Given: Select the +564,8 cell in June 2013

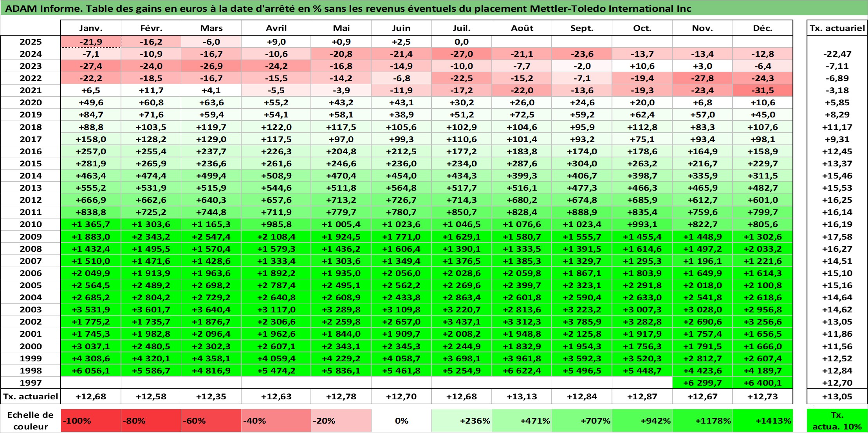Looking at the screenshot, I should [401, 188].
